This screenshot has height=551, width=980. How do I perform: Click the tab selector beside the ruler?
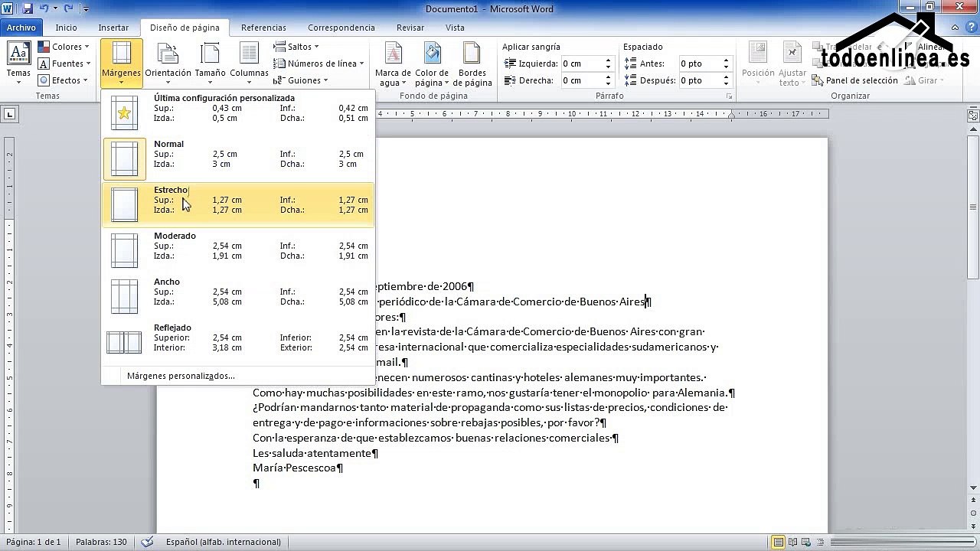10,115
